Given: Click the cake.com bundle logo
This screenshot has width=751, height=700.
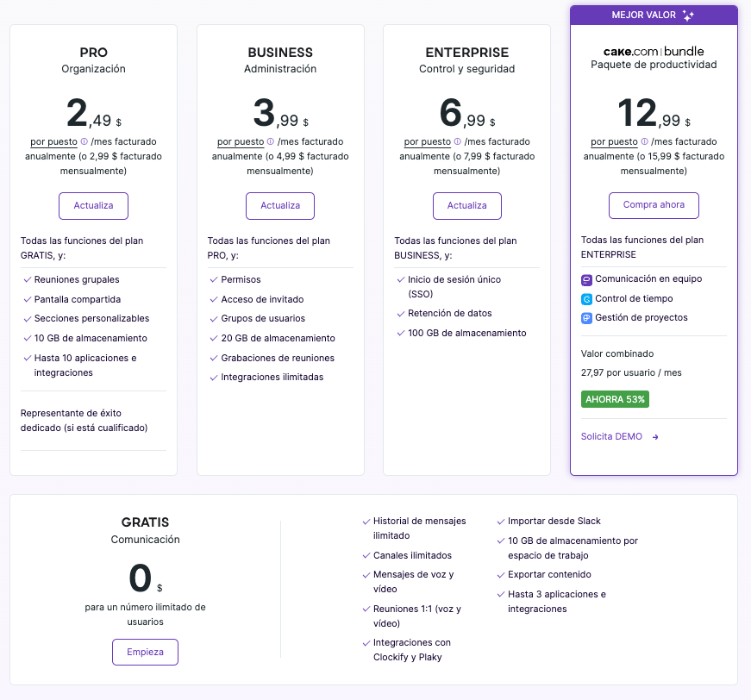Looking at the screenshot, I should (654, 52).
